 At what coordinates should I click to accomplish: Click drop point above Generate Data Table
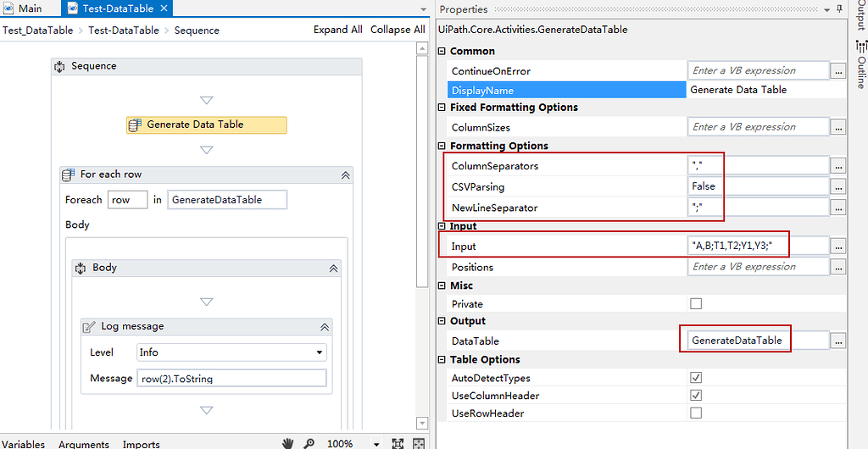point(207,100)
